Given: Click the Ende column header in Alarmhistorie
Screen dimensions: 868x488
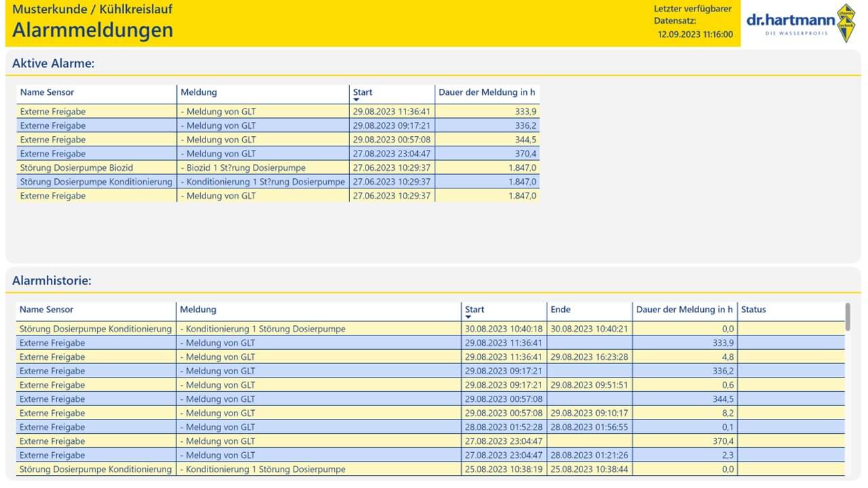Looking at the screenshot, I should 560,309.
